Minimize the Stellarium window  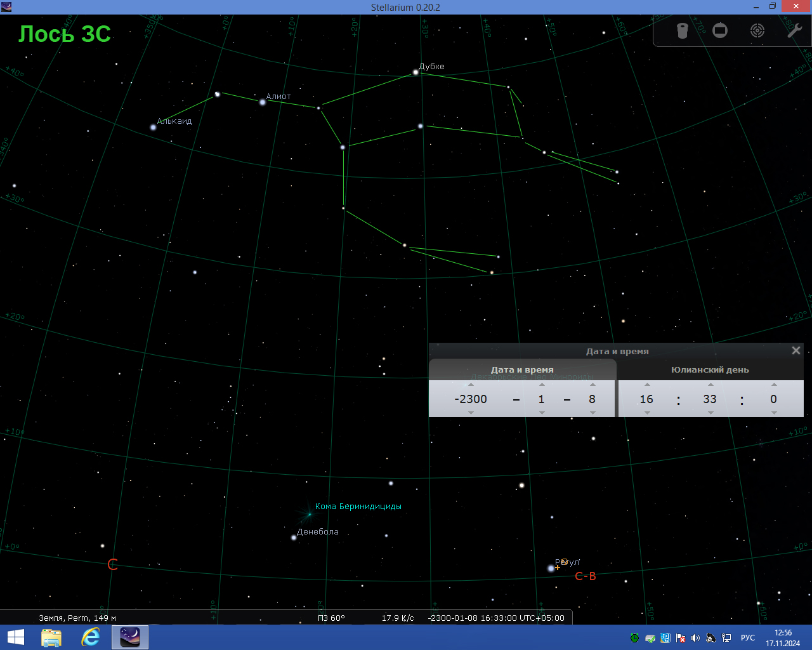tap(756, 7)
